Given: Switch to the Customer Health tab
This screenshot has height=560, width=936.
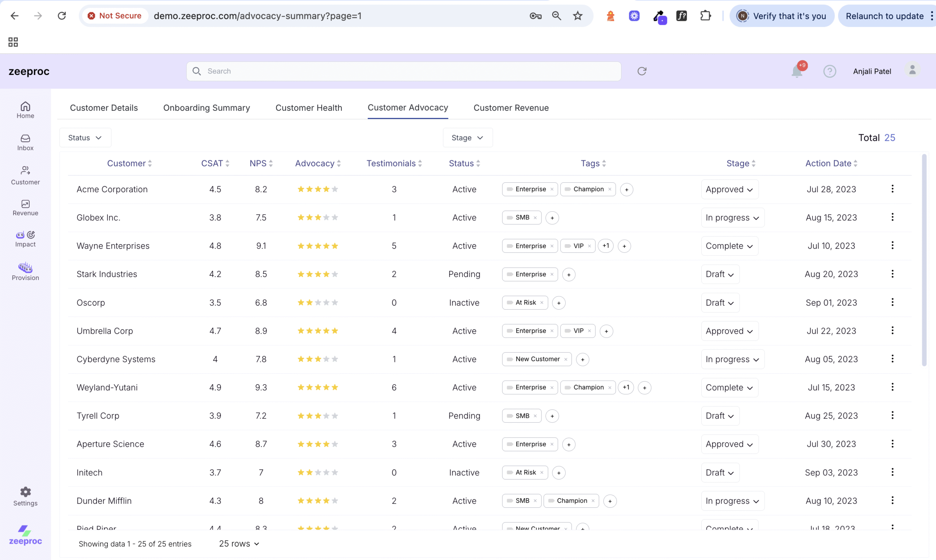Looking at the screenshot, I should (x=308, y=108).
